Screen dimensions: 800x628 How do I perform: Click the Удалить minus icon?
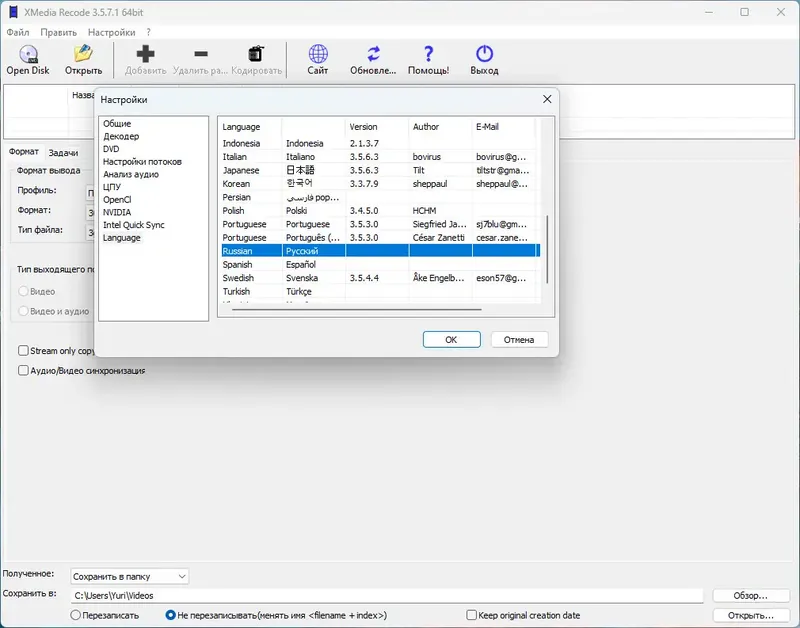[x=201, y=54]
